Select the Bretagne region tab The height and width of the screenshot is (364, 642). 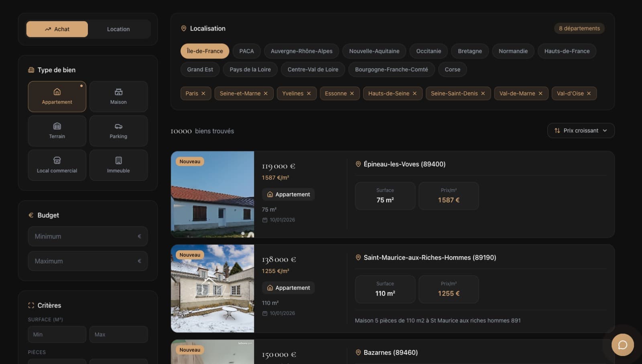[x=469, y=51]
